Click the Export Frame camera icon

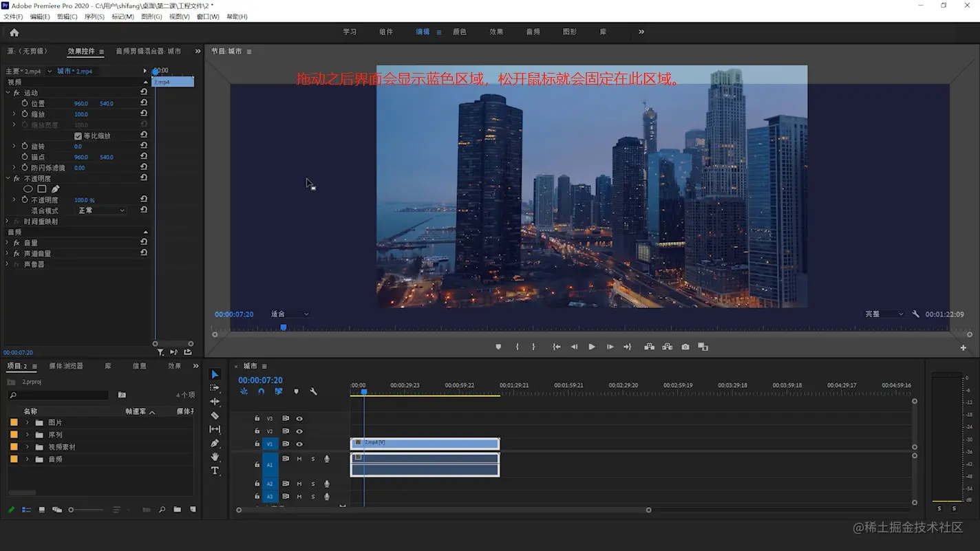point(685,347)
